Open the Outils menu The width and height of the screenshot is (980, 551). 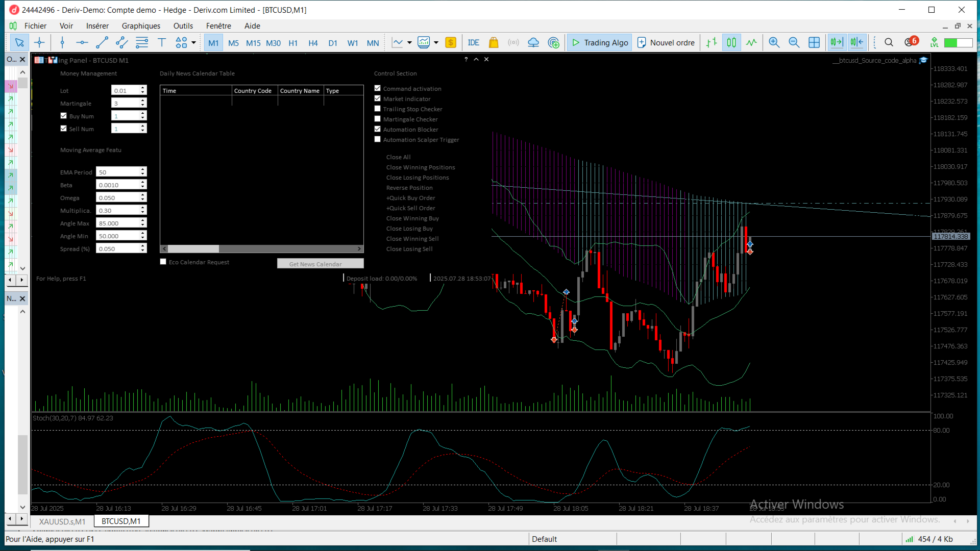tap(183, 26)
